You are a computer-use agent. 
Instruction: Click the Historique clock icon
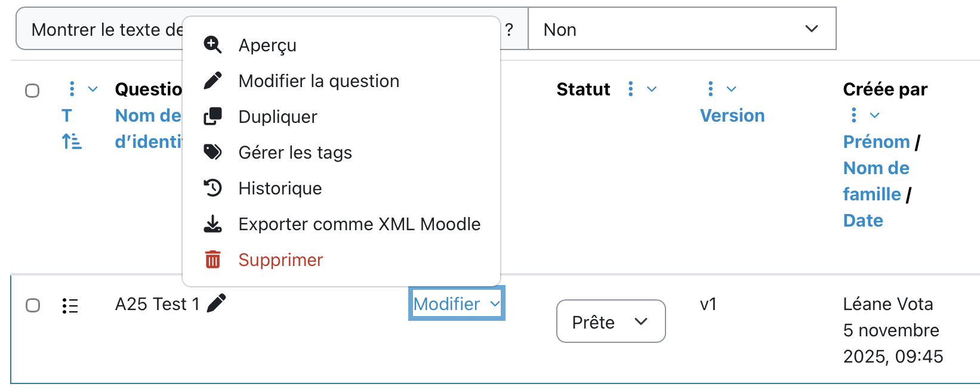point(212,188)
